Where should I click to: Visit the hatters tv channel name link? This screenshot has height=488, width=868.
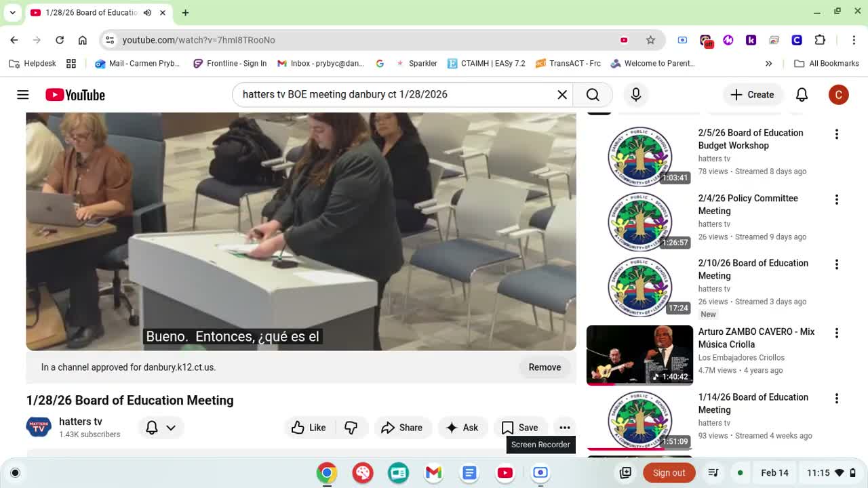[81, 422]
